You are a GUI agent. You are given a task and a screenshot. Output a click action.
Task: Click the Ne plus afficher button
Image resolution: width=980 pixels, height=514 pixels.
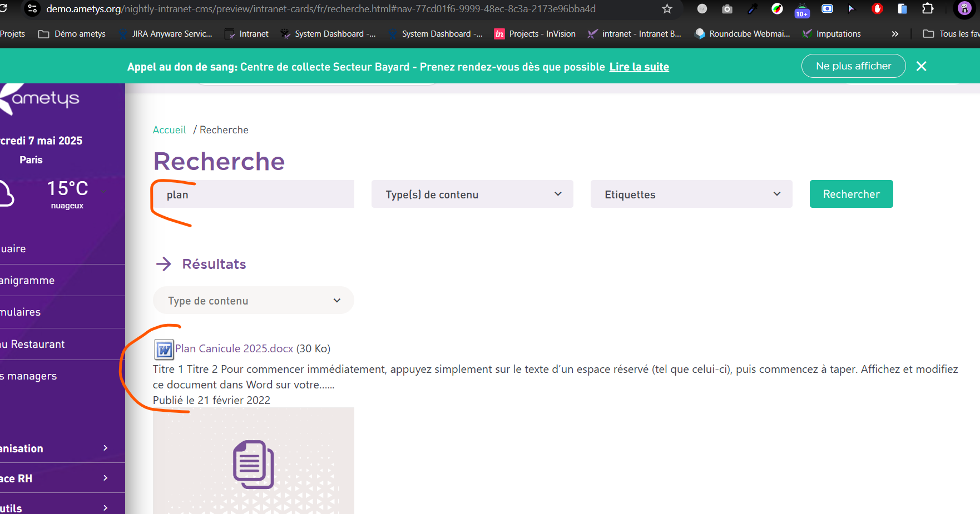pyautogui.click(x=853, y=66)
